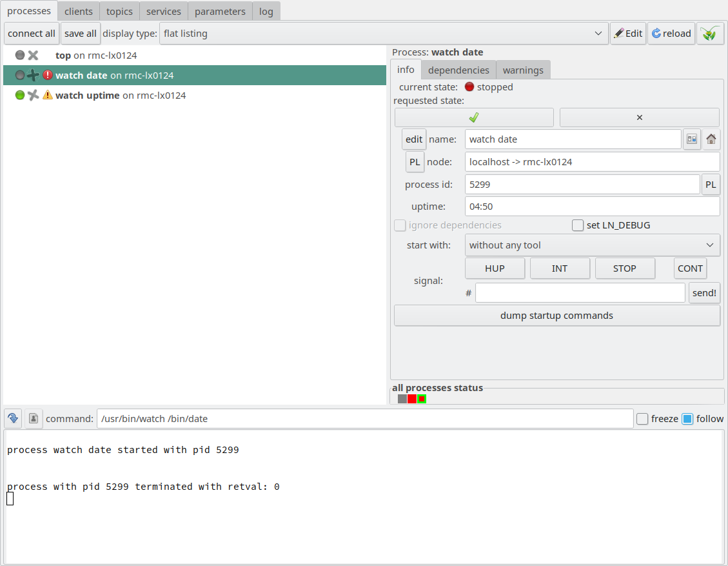This screenshot has width=728, height=566.
Task: Click the red square in all processes status
Action: pos(412,399)
